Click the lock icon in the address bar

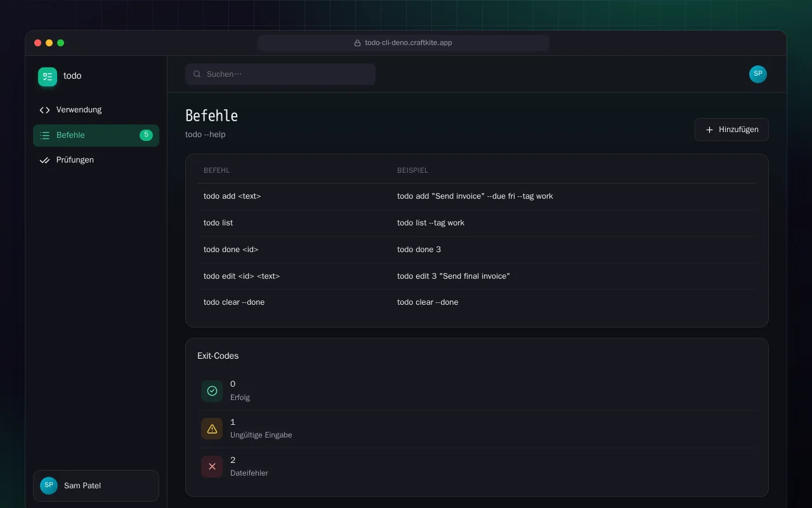[x=358, y=43]
